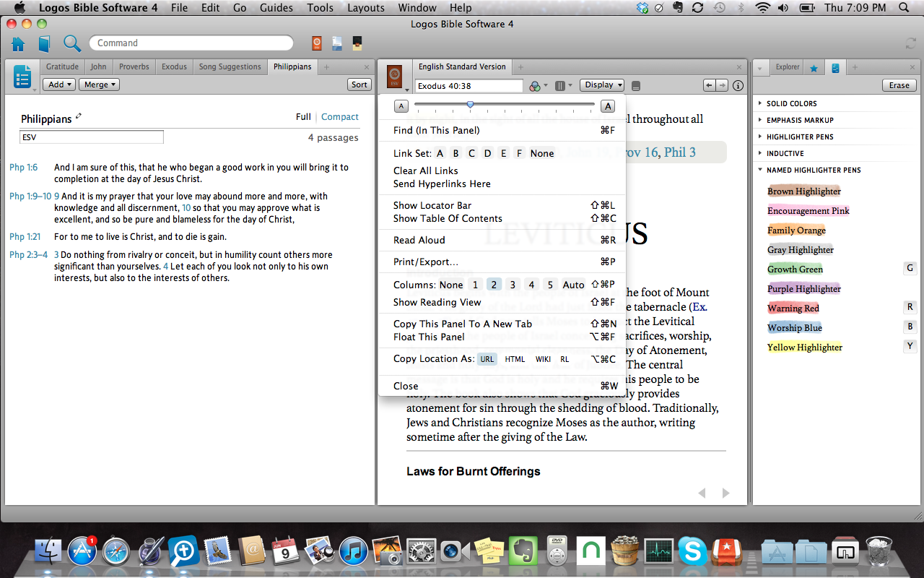This screenshot has width=924, height=578.
Task: Go to previous page arrow at bottom
Action: (x=702, y=493)
